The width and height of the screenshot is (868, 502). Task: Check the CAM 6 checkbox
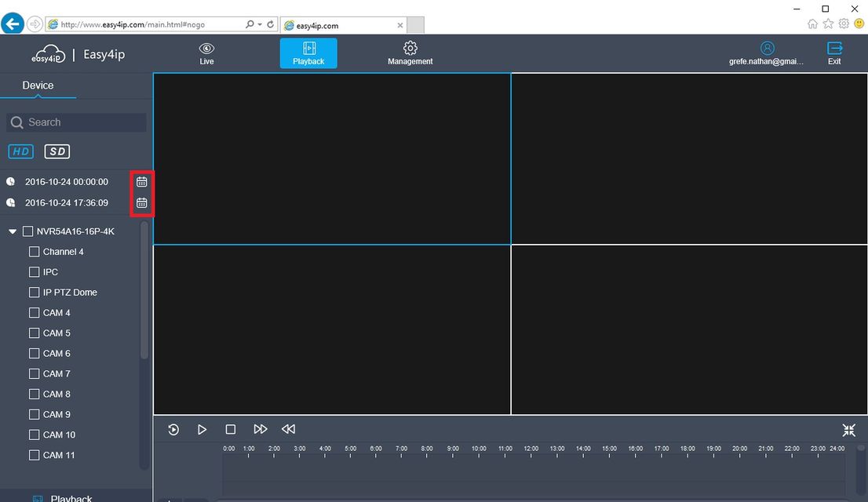pos(34,353)
